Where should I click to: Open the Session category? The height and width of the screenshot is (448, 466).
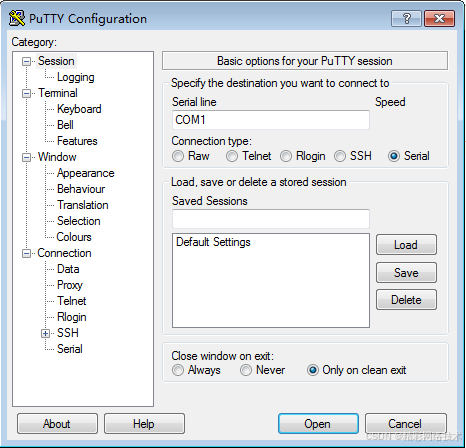[x=56, y=61]
